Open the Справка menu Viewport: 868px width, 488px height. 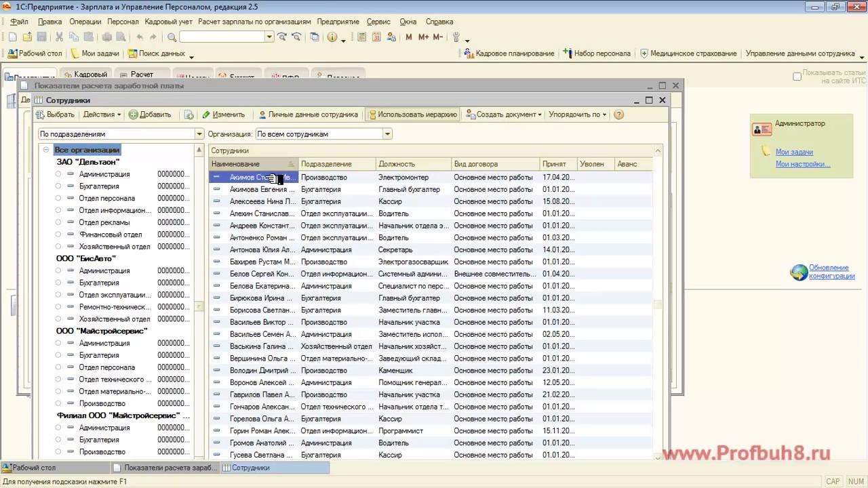tap(439, 22)
